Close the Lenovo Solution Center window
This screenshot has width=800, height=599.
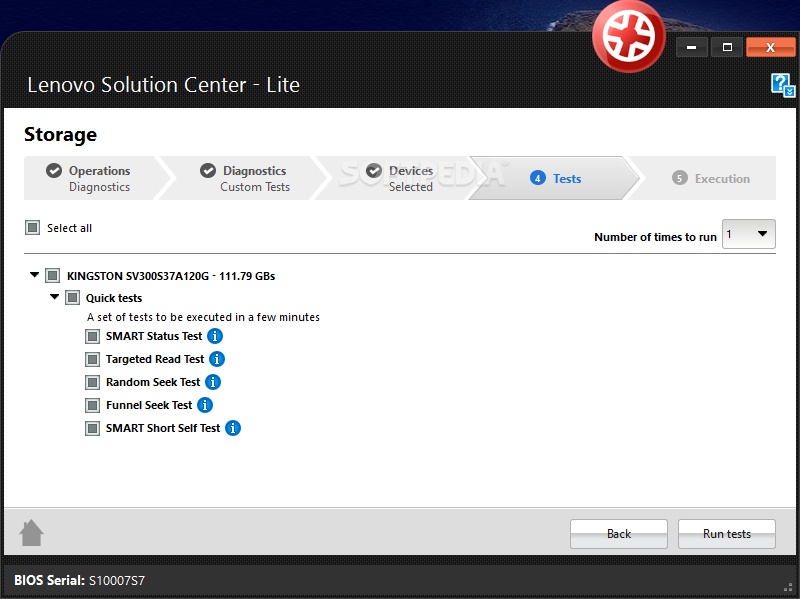pyautogui.click(x=770, y=47)
